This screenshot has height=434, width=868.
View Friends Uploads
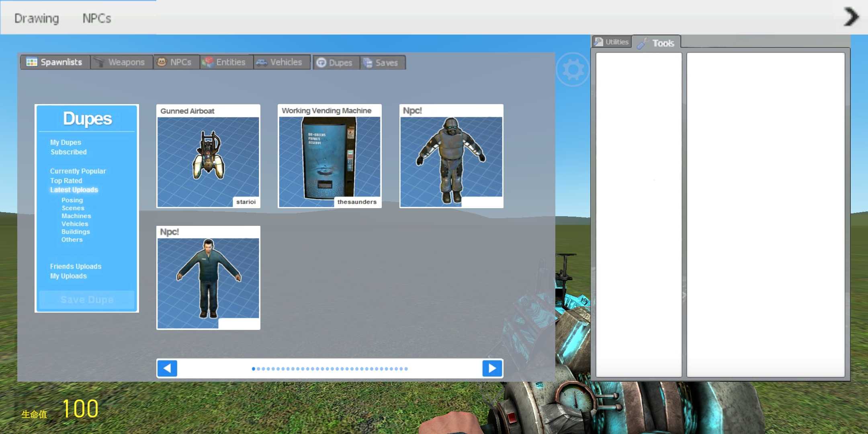(x=76, y=266)
